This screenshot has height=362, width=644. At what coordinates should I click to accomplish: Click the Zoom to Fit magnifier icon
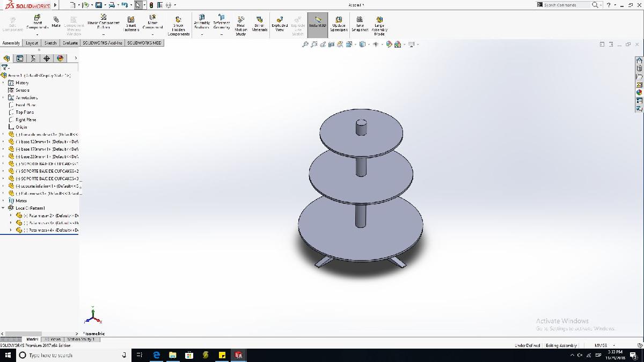(x=305, y=45)
